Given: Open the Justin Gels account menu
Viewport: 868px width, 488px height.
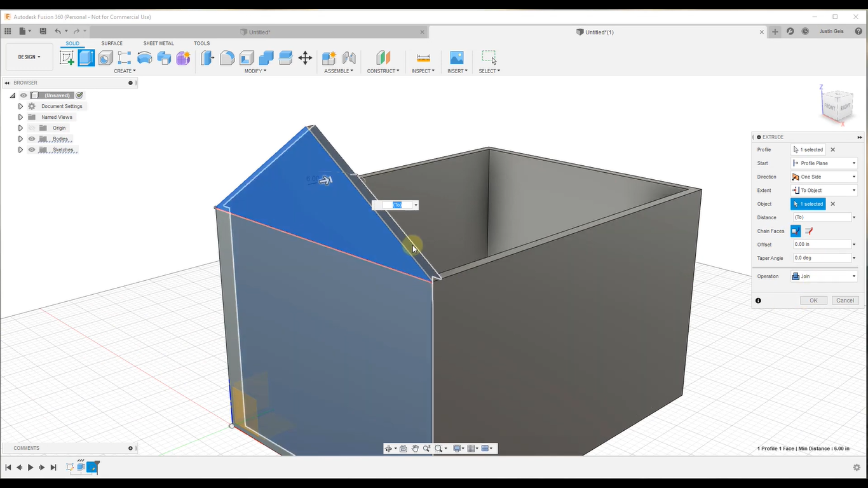Looking at the screenshot, I should (831, 31).
